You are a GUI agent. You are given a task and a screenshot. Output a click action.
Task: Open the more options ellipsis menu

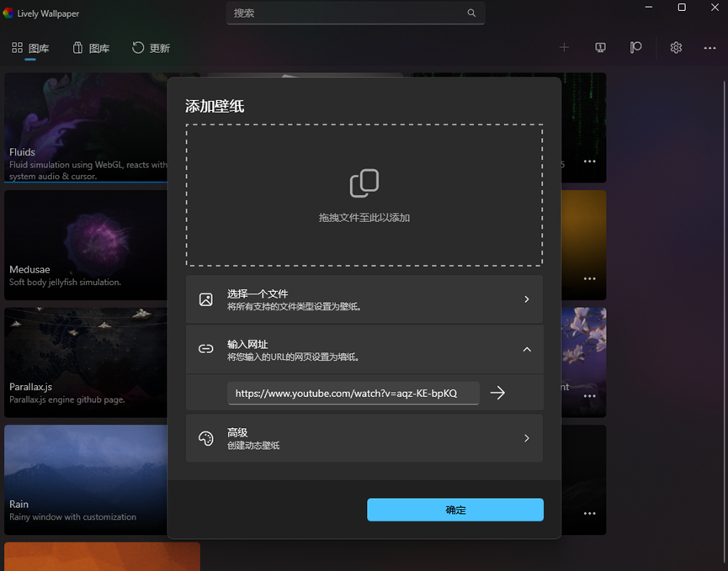pos(710,48)
